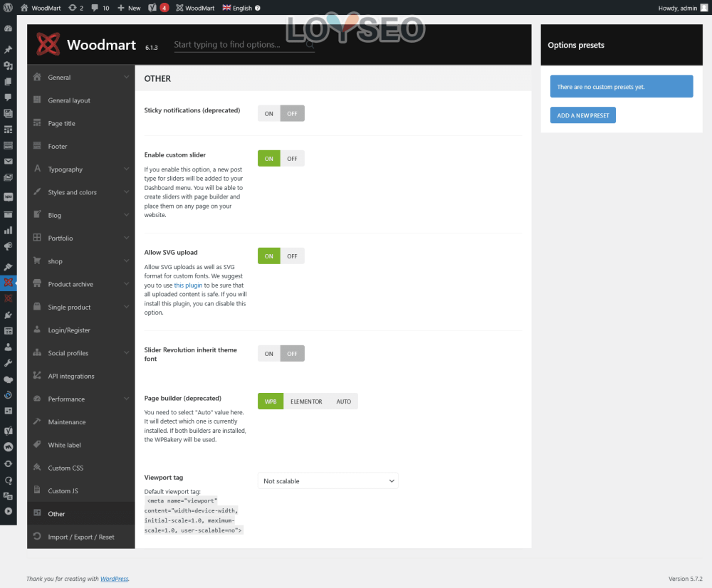The width and height of the screenshot is (712, 588).
Task: Click the search magnifier icon
Action: point(310,45)
